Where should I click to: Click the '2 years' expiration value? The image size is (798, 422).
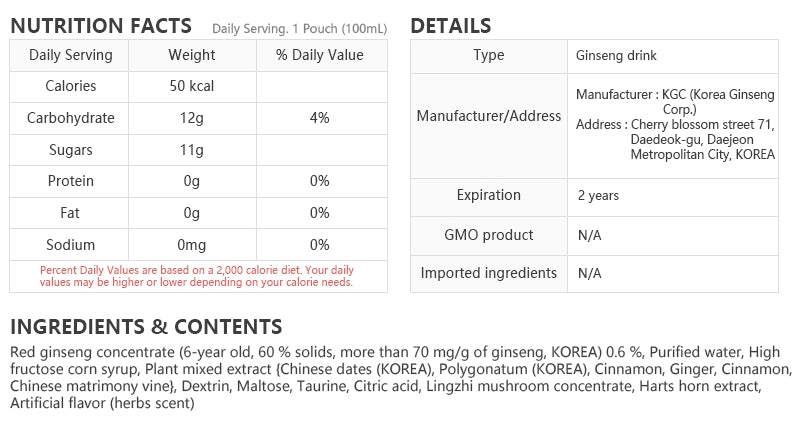[x=598, y=196]
